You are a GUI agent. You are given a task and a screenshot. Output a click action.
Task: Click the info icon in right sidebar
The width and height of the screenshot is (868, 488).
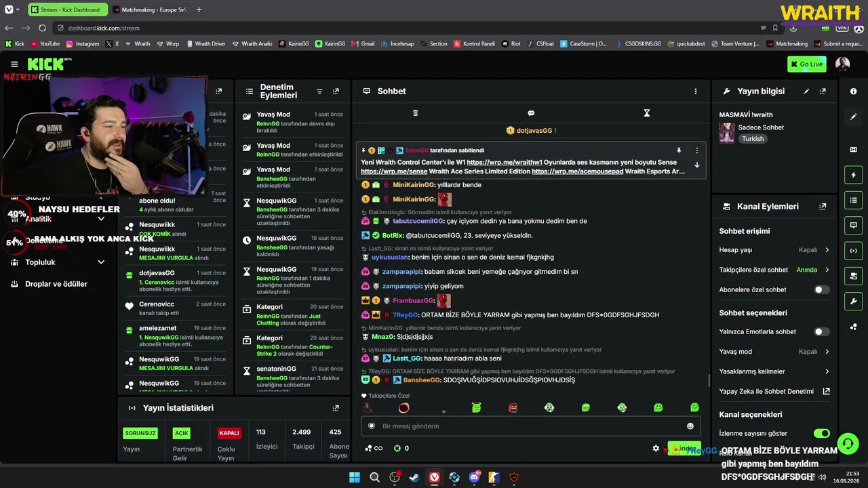pyautogui.click(x=853, y=91)
